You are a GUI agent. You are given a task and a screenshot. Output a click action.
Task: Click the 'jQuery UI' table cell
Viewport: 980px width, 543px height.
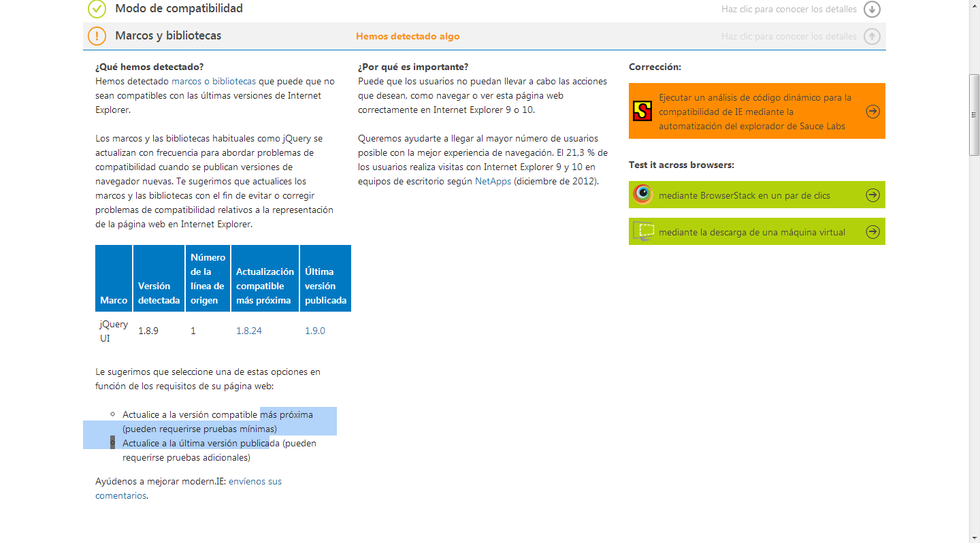click(x=114, y=331)
